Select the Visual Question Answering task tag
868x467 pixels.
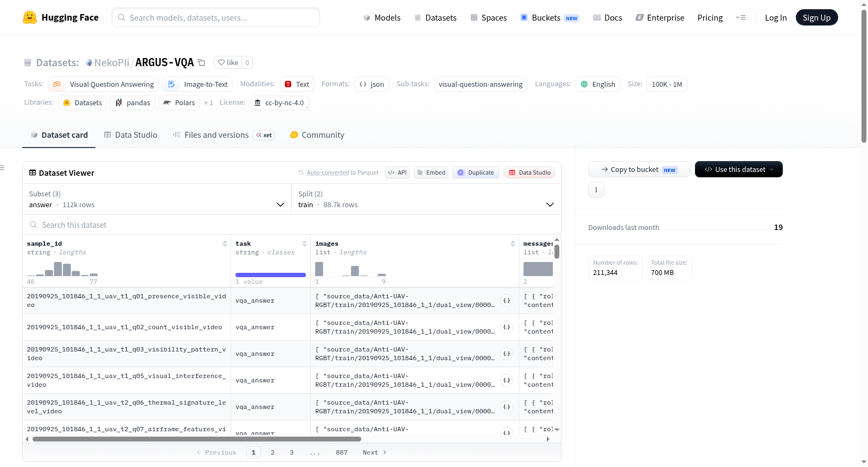pyautogui.click(x=104, y=84)
